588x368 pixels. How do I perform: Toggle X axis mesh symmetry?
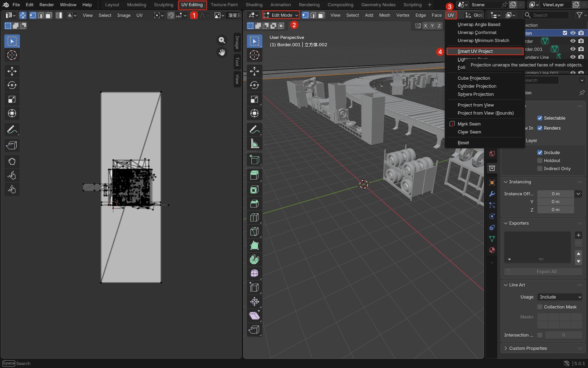(x=426, y=26)
